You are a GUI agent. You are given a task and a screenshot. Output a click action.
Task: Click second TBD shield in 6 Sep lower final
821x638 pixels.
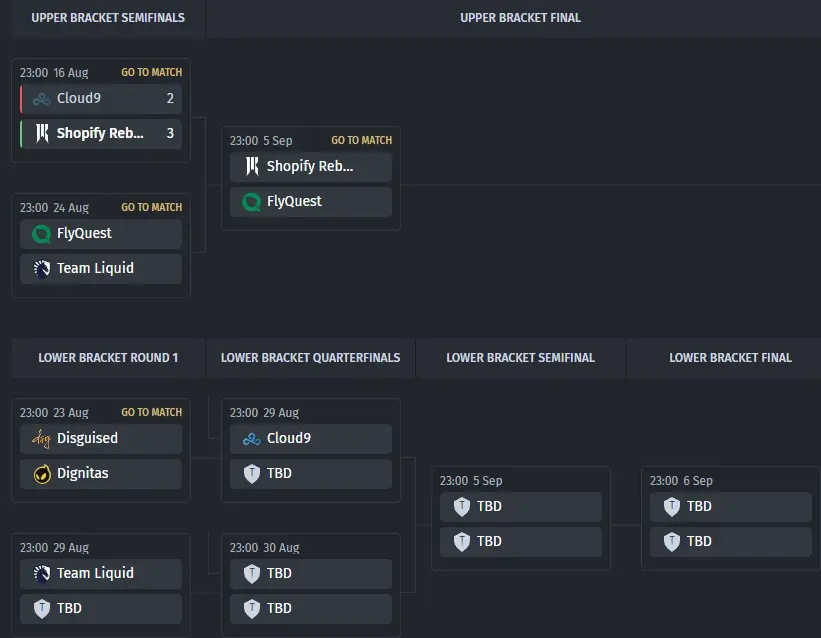672,542
